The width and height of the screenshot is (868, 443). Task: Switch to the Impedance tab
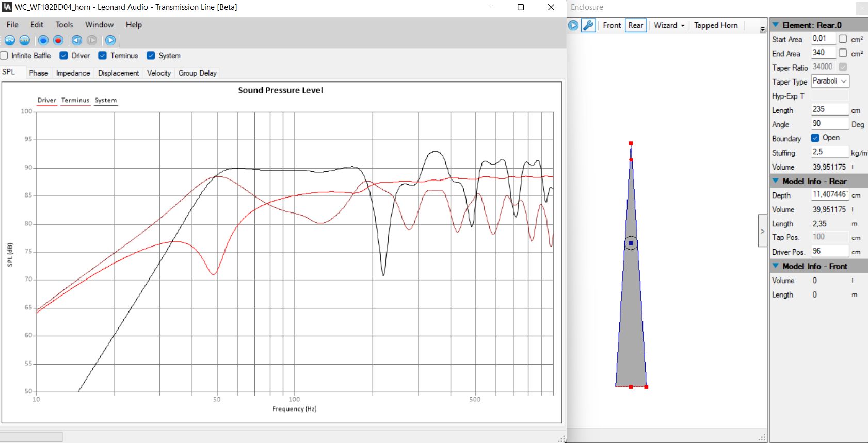tap(73, 73)
